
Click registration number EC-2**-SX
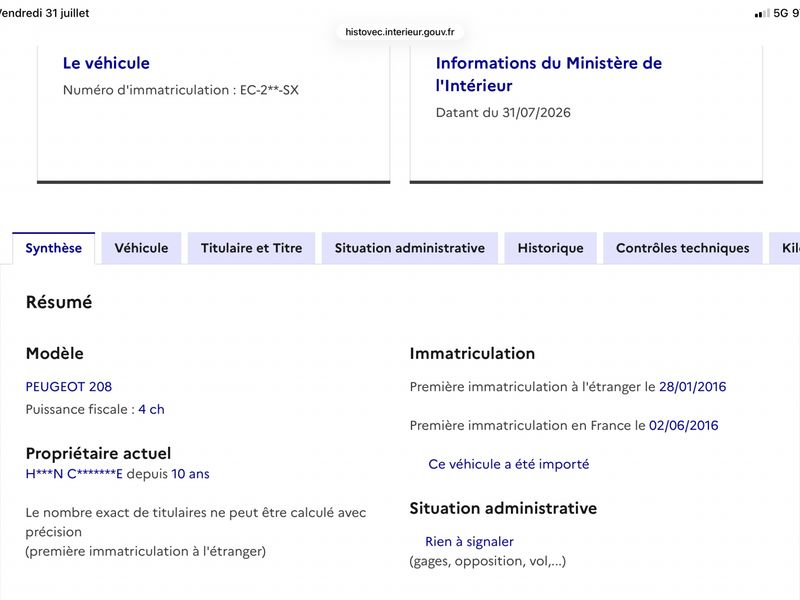[269, 90]
